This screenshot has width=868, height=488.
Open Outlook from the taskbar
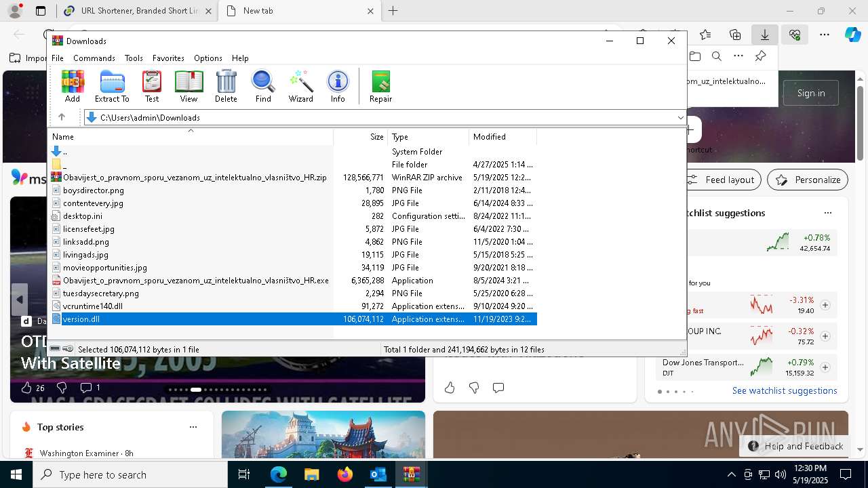click(x=378, y=475)
